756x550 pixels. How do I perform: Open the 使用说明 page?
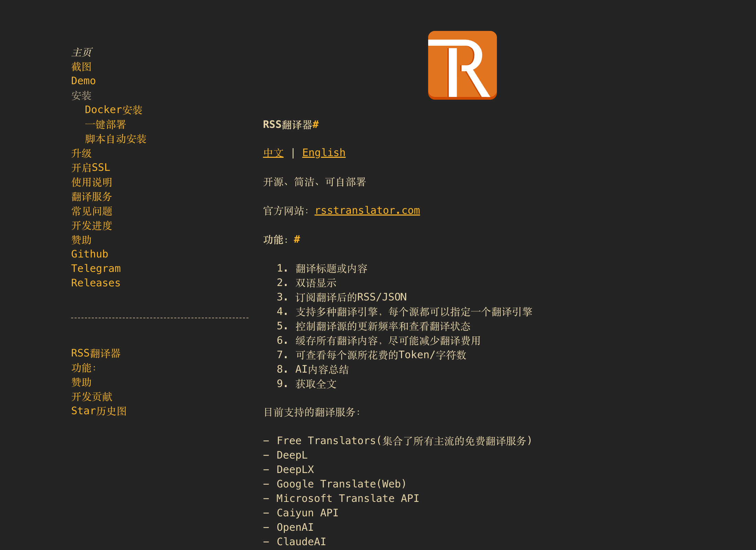click(92, 182)
